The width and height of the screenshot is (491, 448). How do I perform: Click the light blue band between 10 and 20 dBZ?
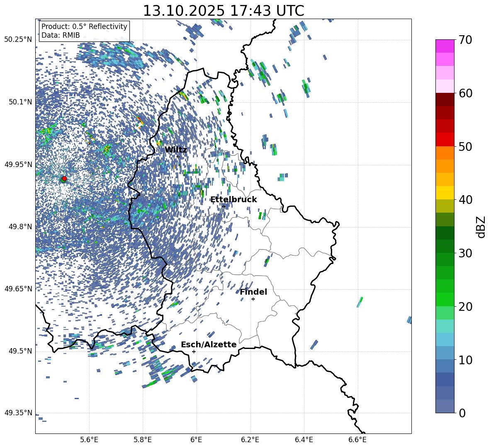tap(445, 339)
